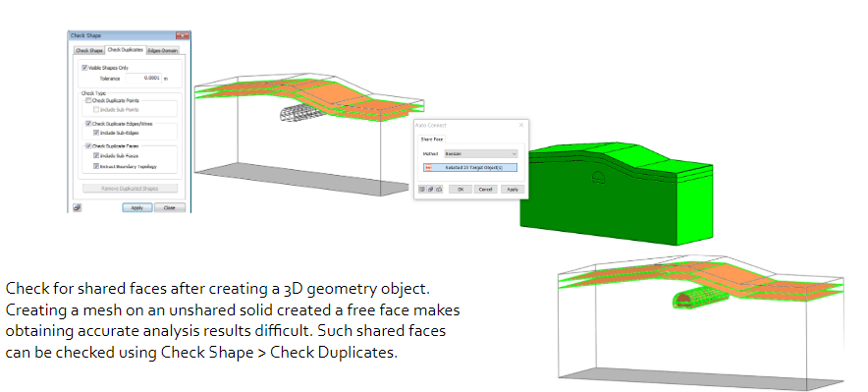Click Remove Duplicated Shapes button
868x392 pixels.
tap(130, 189)
